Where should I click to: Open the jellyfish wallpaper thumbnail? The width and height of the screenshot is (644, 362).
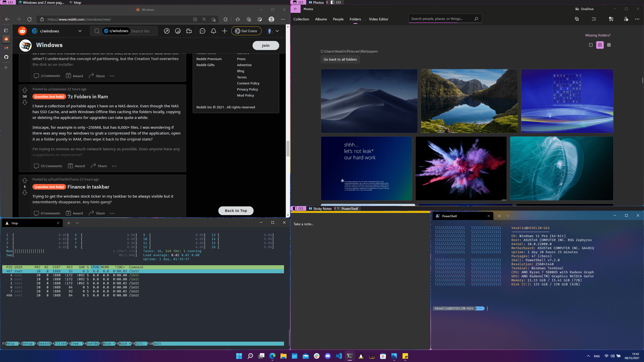561,168
